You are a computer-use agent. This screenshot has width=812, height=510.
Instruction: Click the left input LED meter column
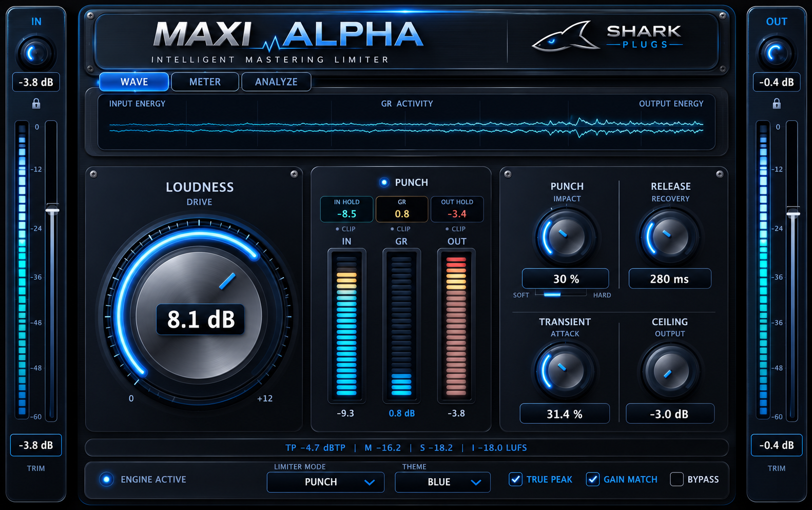[22, 269]
